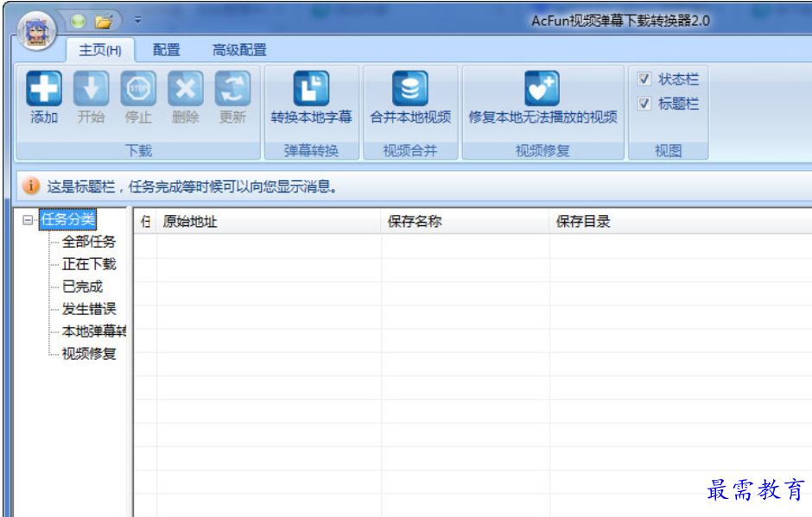Open 转换本地字幕 subtitle conversion tool
The width and height of the screenshot is (812, 517).
[311, 98]
